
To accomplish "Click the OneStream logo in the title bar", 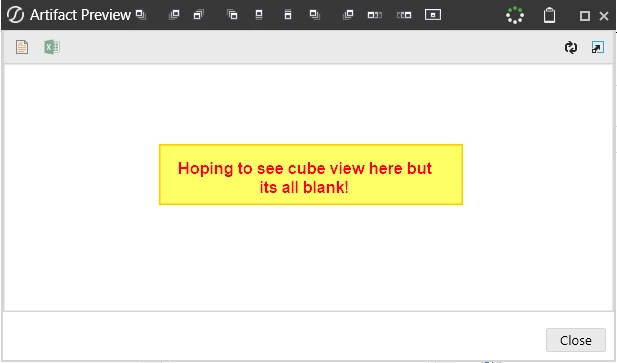I will [15, 15].
